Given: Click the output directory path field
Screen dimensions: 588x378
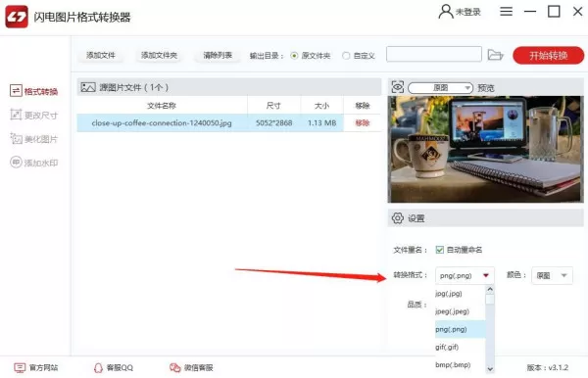Looking at the screenshot, I should click(x=434, y=54).
